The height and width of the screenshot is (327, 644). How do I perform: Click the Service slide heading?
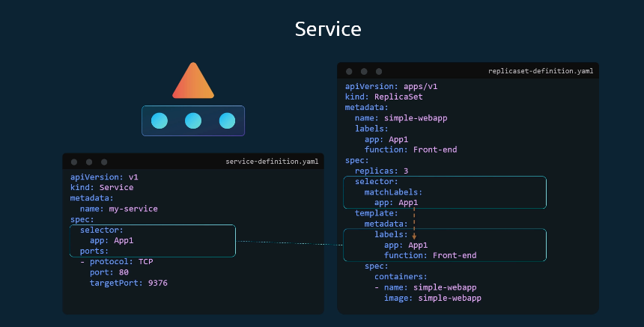point(327,29)
